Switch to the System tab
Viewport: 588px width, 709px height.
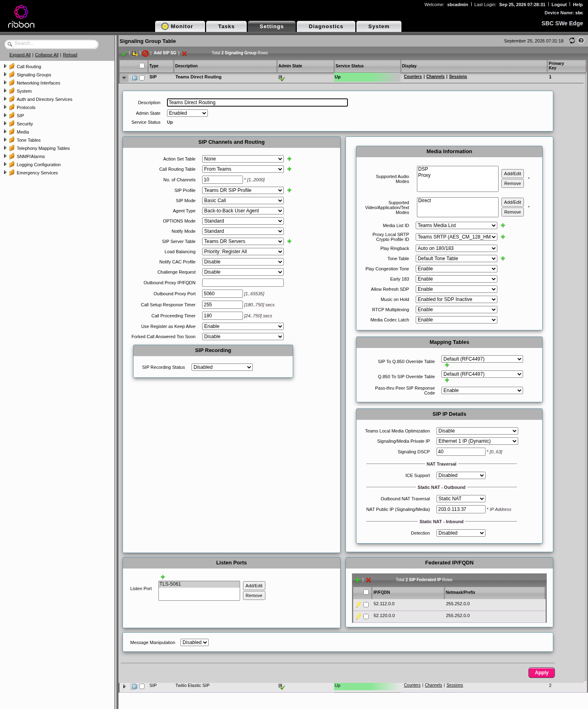coord(379,26)
